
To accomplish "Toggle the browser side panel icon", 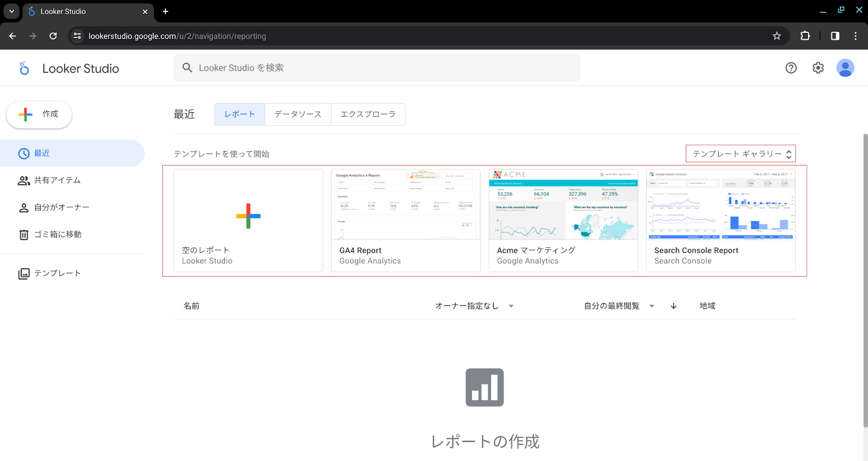I will [x=835, y=36].
